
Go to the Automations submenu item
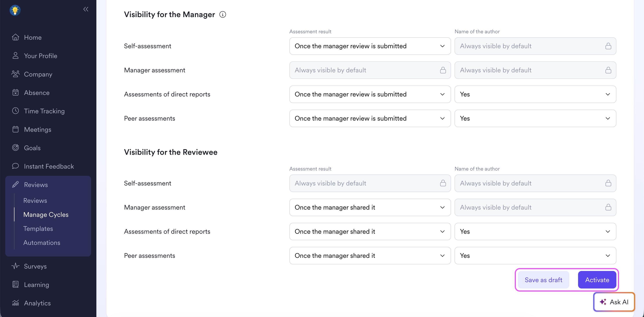point(42,242)
